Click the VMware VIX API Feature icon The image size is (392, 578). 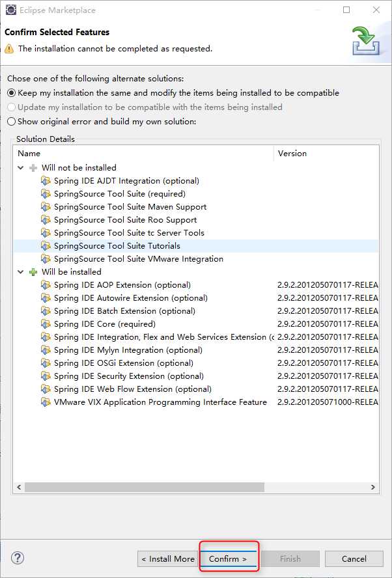[x=46, y=402]
